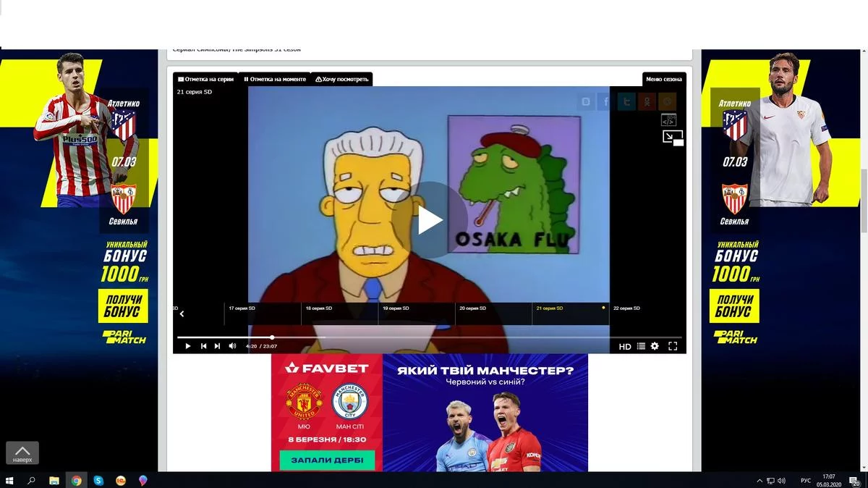The width and height of the screenshot is (868, 488).
Task: Toggle picture-in-picture mini player
Action: 673,138
